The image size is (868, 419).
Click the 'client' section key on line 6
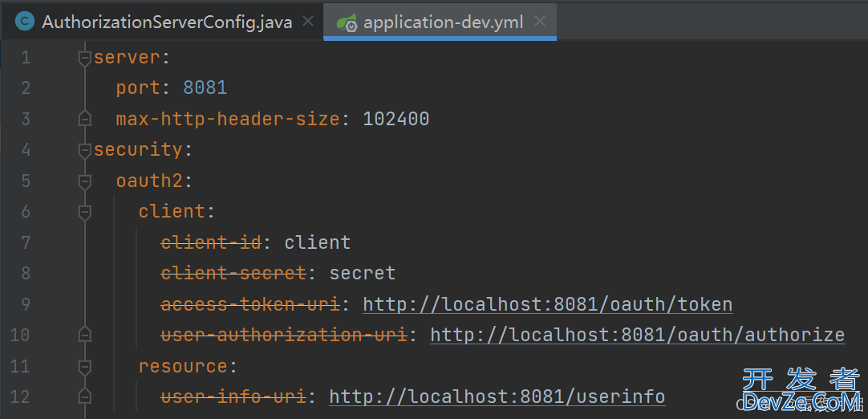coord(172,212)
